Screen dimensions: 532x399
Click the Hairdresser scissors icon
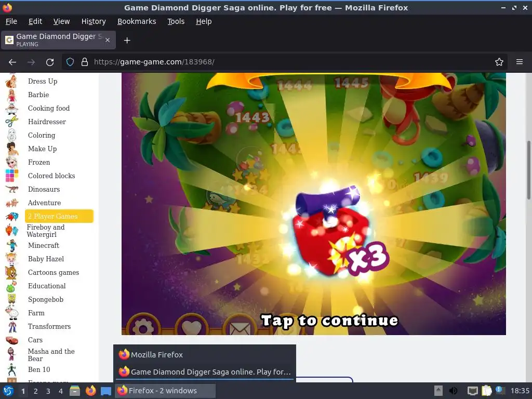[x=12, y=122]
